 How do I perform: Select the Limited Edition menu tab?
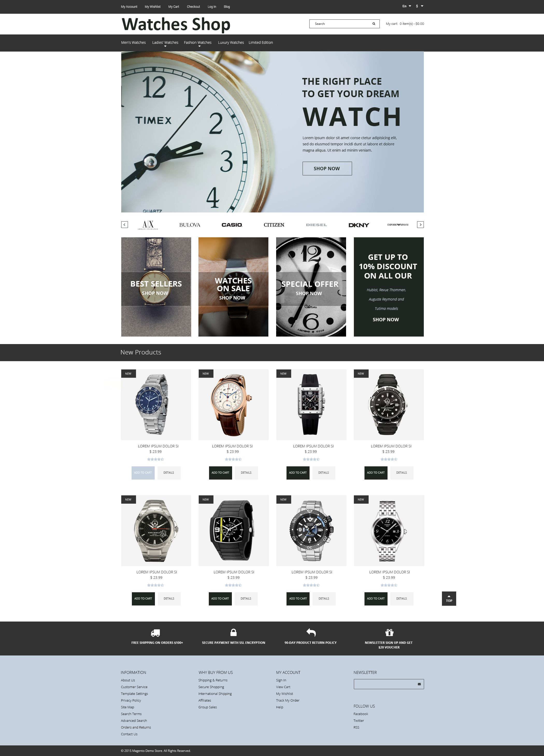point(260,42)
